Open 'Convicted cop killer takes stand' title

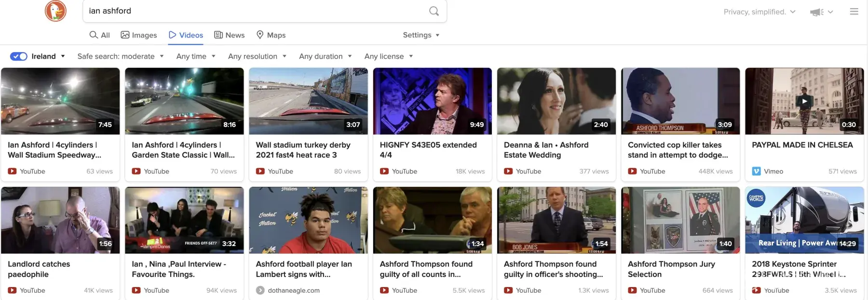[x=678, y=150]
